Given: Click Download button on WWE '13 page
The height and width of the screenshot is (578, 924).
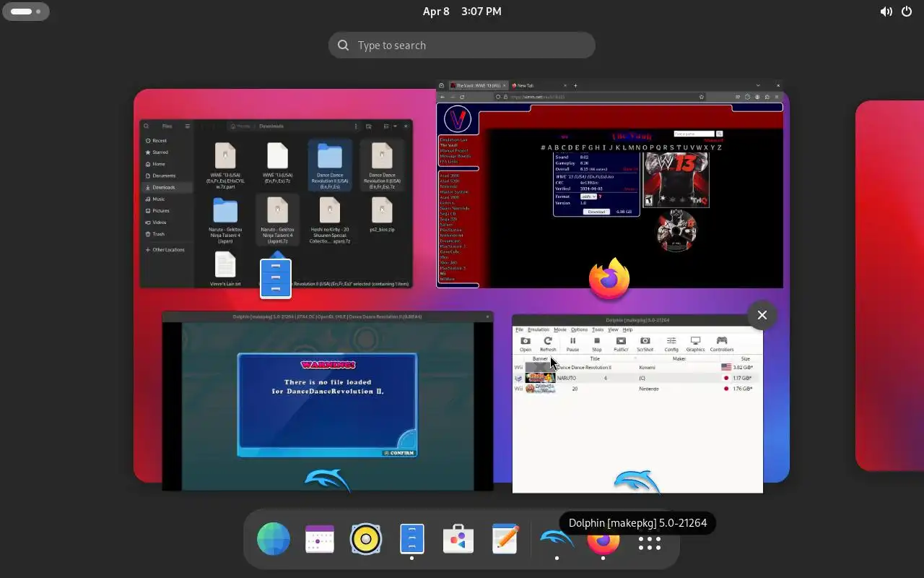Looking at the screenshot, I should pos(596,212).
